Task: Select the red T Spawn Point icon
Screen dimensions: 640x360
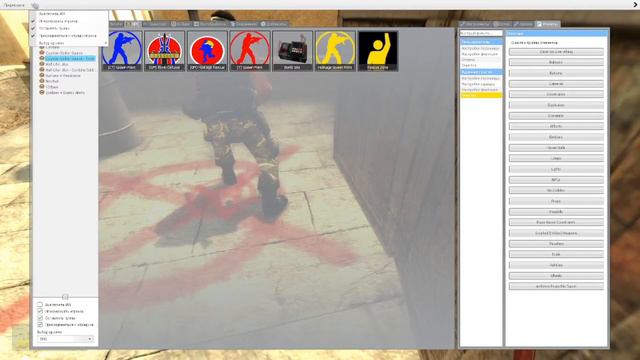Action: click(250, 51)
